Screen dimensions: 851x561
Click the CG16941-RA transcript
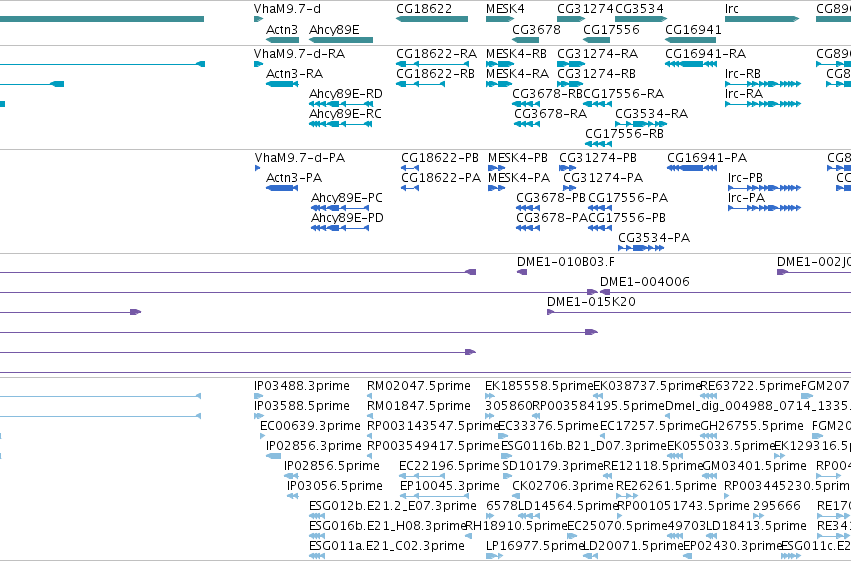(691, 64)
